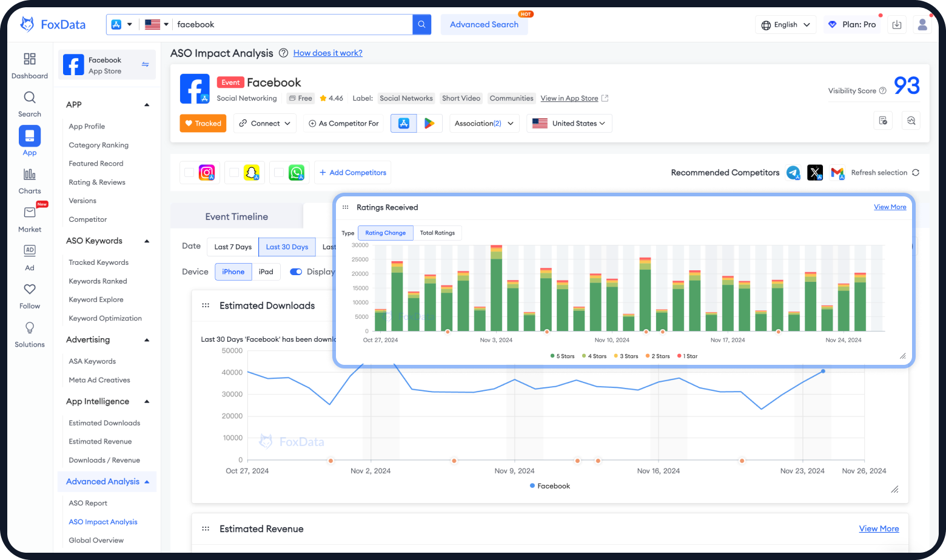
Task: Open the How does it work? link
Action: tap(328, 53)
